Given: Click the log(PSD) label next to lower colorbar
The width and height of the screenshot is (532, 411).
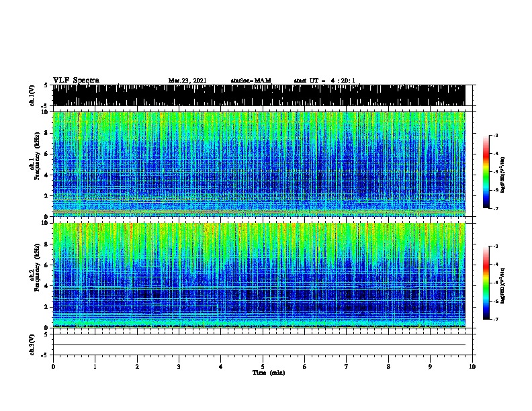Looking at the screenshot, I should tap(502, 285).
